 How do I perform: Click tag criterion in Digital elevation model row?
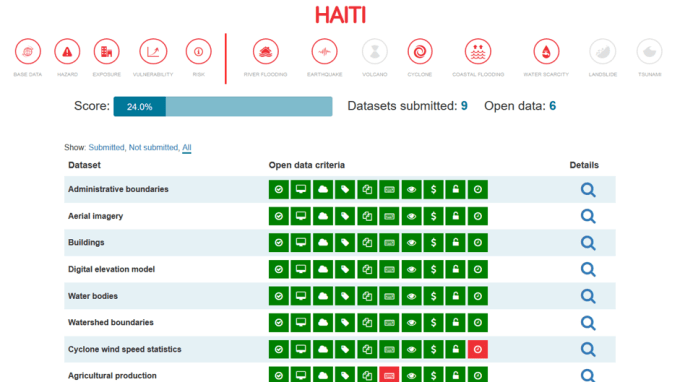(345, 269)
